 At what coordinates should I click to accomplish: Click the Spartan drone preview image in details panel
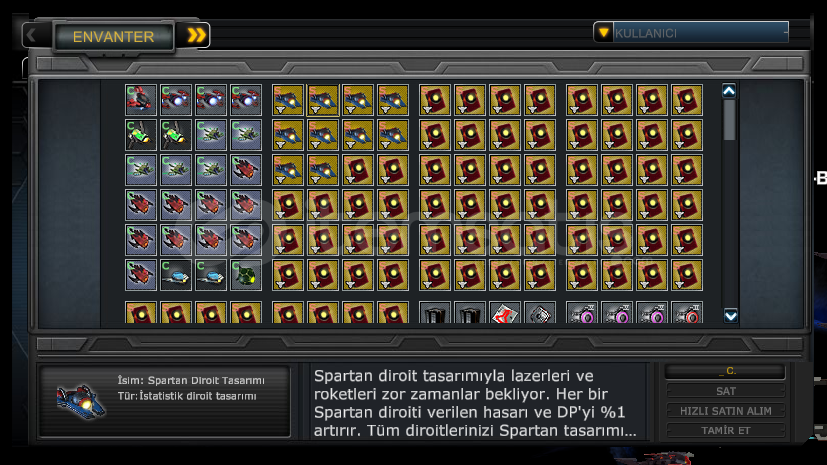(x=81, y=401)
